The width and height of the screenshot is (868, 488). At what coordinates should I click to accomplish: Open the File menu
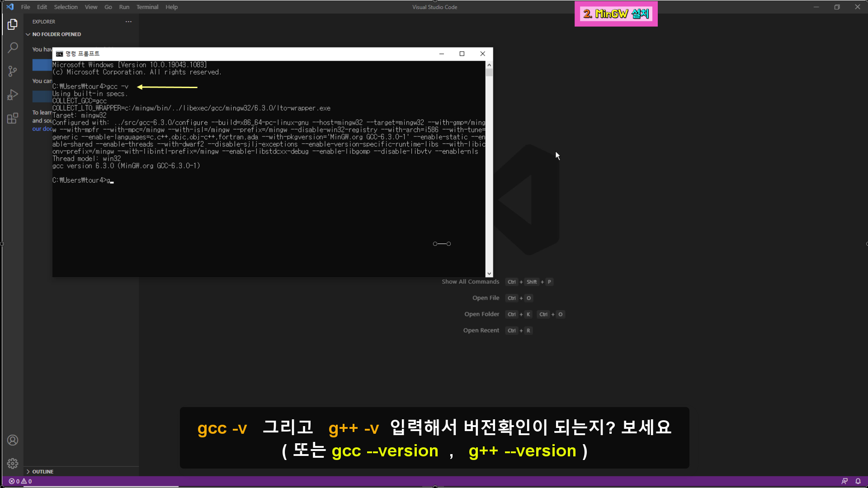pyautogui.click(x=25, y=7)
